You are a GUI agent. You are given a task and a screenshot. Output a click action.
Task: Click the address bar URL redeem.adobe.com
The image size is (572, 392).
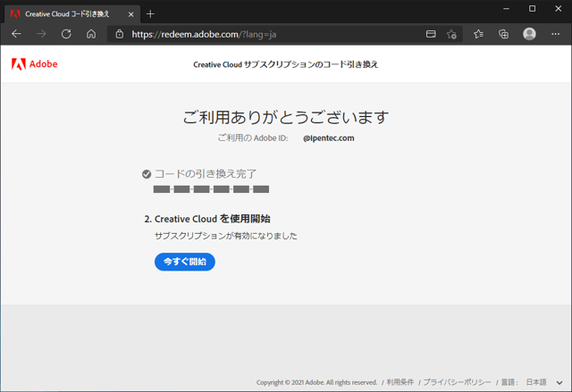204,34
